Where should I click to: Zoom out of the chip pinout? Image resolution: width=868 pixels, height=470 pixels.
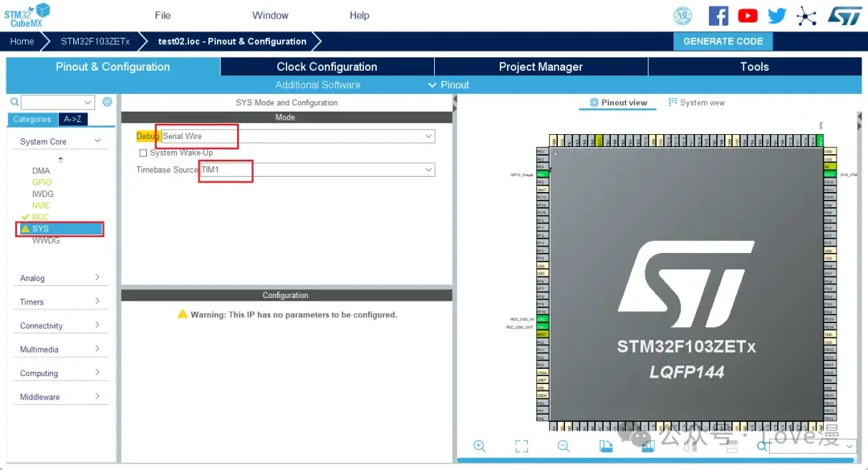[x=563, y=446]
